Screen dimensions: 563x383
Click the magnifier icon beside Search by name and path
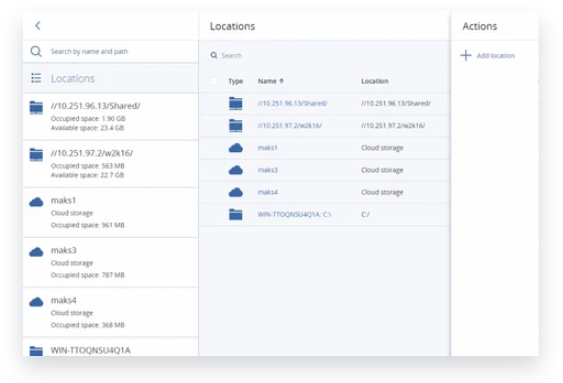36,51
